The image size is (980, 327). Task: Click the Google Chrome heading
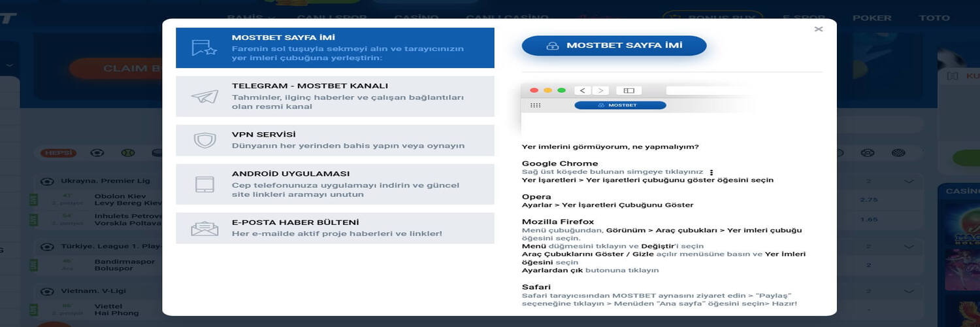tap(560, 163)
